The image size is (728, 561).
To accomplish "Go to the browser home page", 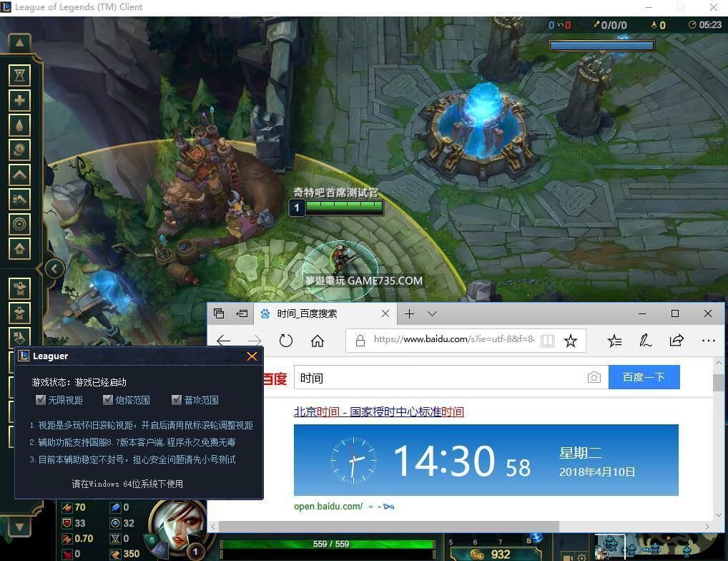I will click(317, 341).
